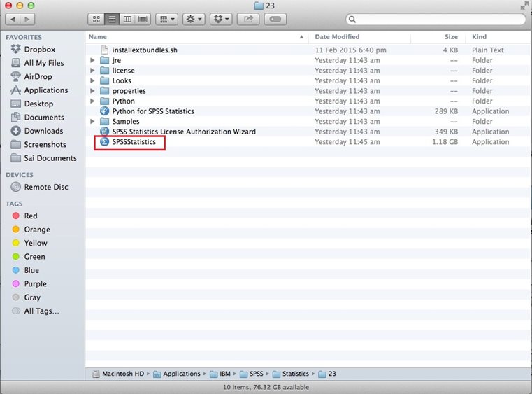Click the Share toolbar button
The width and height of the screenshot is (532, 394).
click(x=247, y=19)
